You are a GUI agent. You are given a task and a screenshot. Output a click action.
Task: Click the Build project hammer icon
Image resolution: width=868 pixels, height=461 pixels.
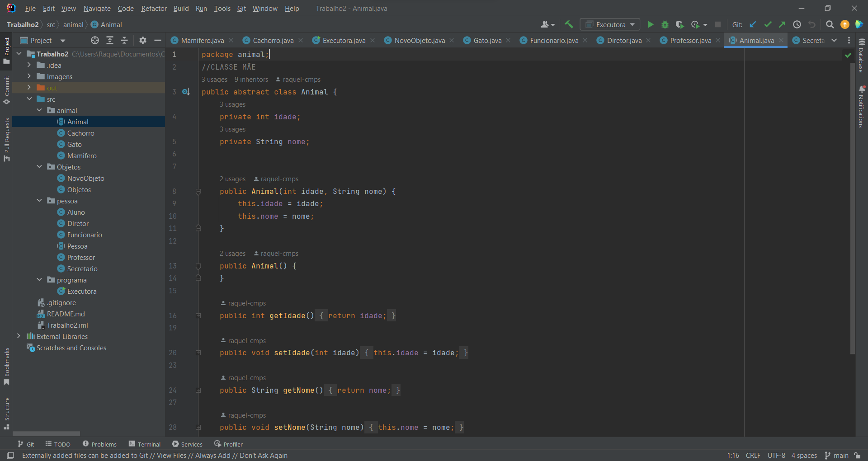tap(569, 24)
